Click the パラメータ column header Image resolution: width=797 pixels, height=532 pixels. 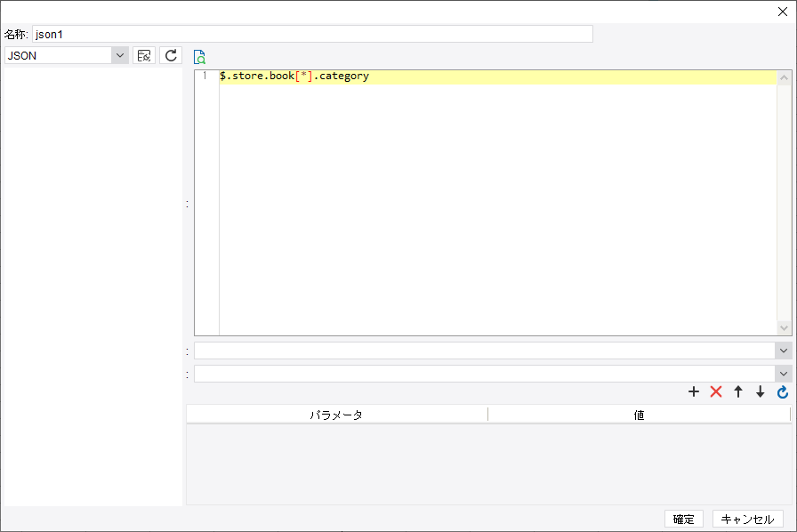(x=336, y=415)
